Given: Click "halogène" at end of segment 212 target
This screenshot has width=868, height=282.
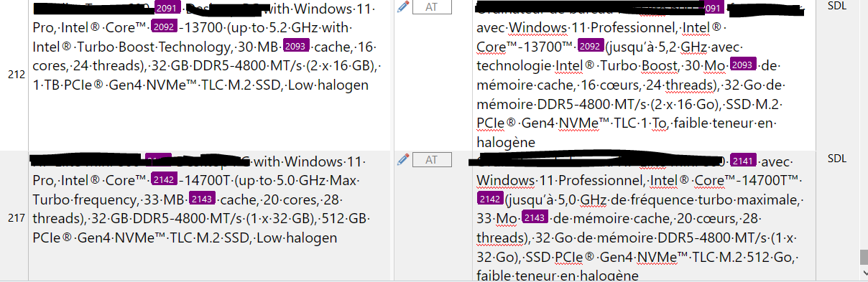Looking at the screenshot, I should click(x=506, y=143).
